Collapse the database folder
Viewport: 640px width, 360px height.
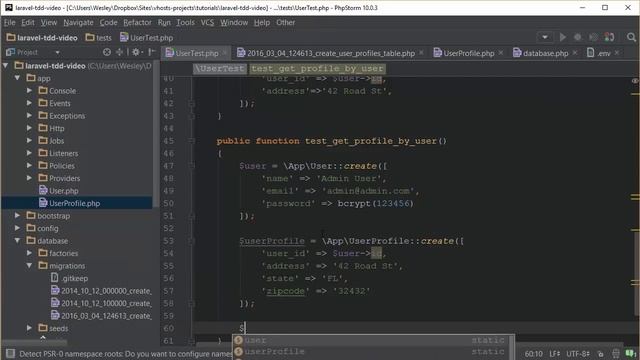(18, 241)
